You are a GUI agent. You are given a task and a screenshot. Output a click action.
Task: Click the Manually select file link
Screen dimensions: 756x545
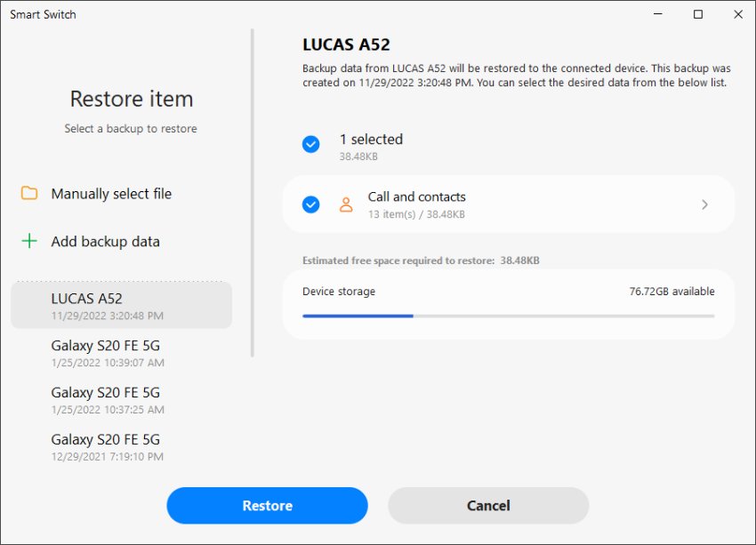pos(114,193)
